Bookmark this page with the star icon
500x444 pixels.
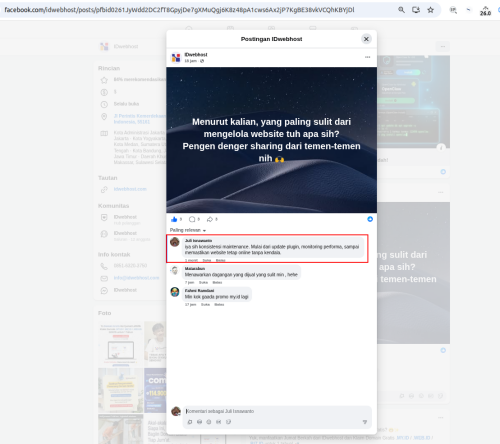[x=430, y=10]
